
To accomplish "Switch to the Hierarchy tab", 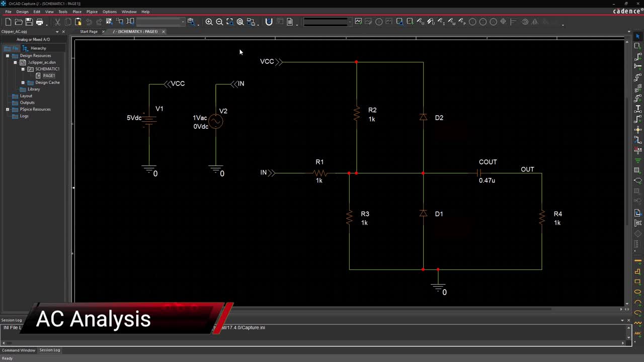I will (34, 48).
